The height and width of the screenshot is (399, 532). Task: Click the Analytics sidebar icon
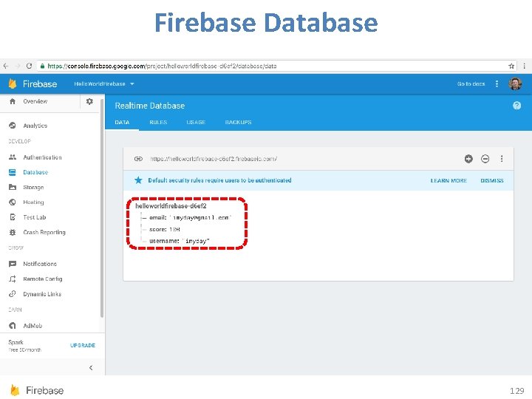tap(13, 126)
